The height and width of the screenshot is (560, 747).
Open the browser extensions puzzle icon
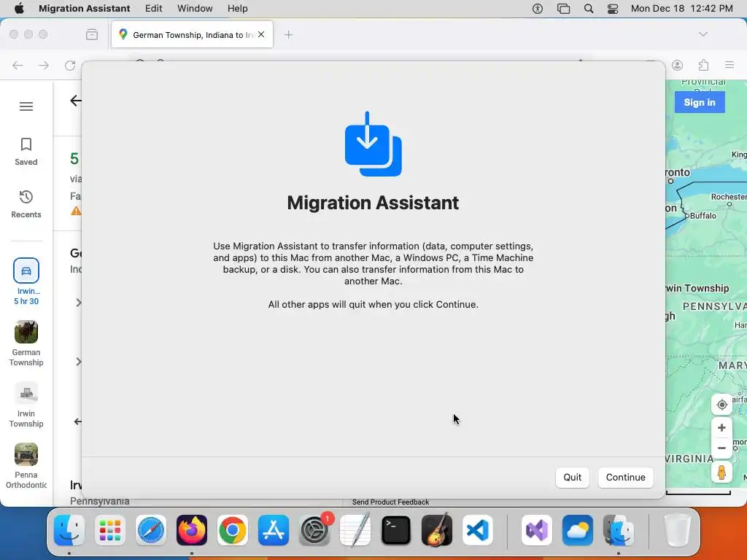coord(704,65)
